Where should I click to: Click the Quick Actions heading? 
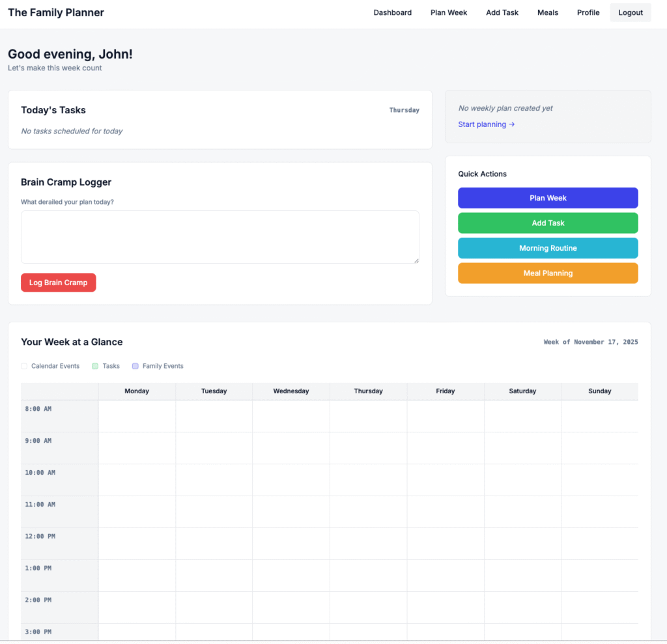pos(483,174)
